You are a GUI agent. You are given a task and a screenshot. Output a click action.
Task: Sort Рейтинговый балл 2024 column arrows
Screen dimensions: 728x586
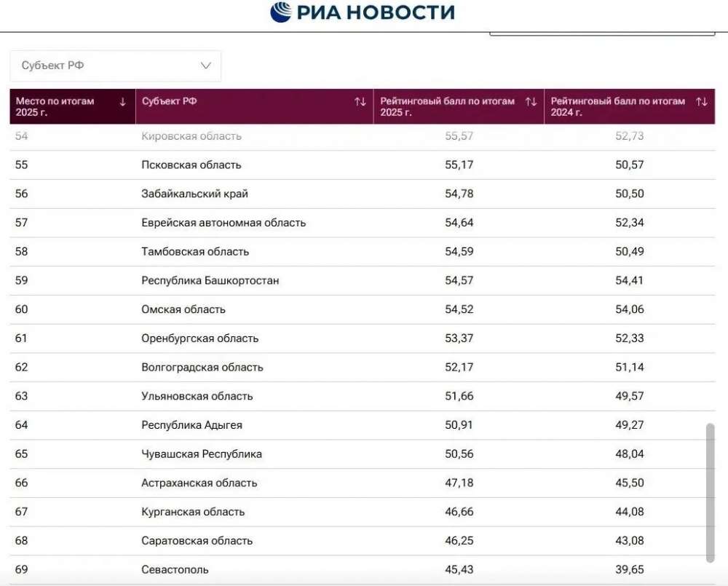click(x=702, y=102)
